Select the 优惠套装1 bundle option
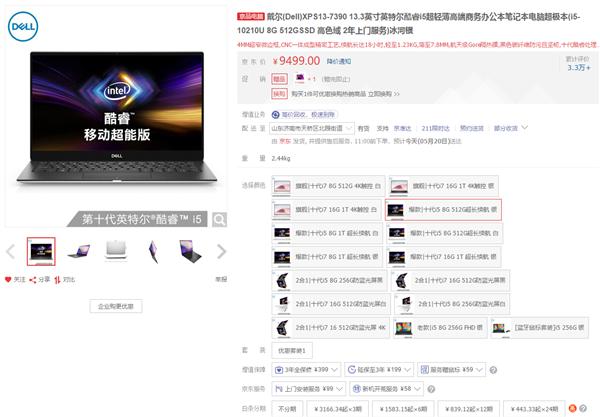Image resolution: width=600 pixels, height=417 pixels. click(292, 351)
